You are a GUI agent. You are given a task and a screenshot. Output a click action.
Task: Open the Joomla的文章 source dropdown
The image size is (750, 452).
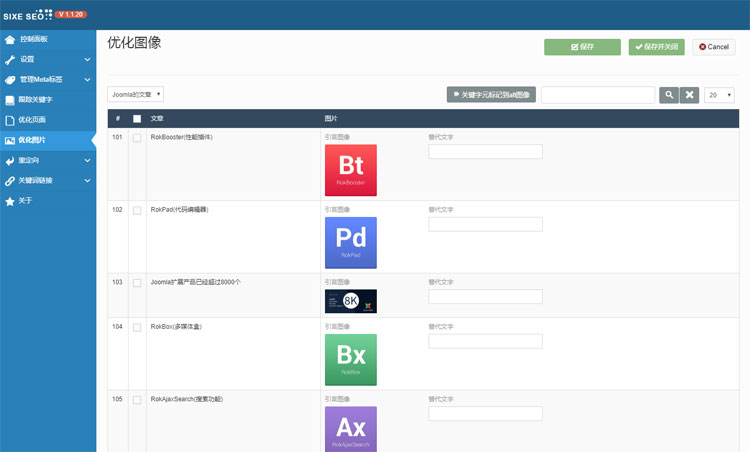(135, 94)
